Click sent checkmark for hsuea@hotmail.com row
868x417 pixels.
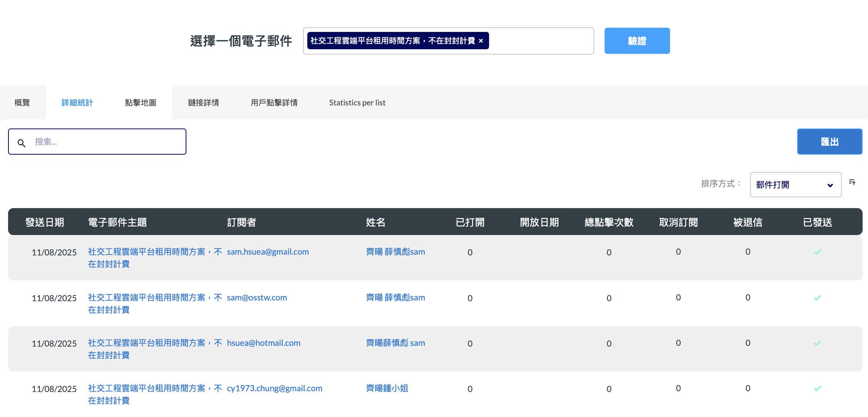coord(817,343)
